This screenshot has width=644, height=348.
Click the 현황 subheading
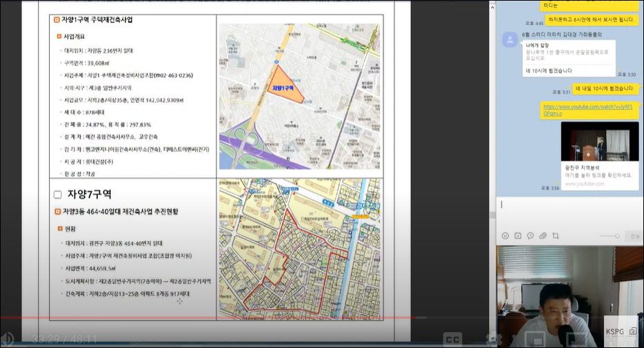70,229
